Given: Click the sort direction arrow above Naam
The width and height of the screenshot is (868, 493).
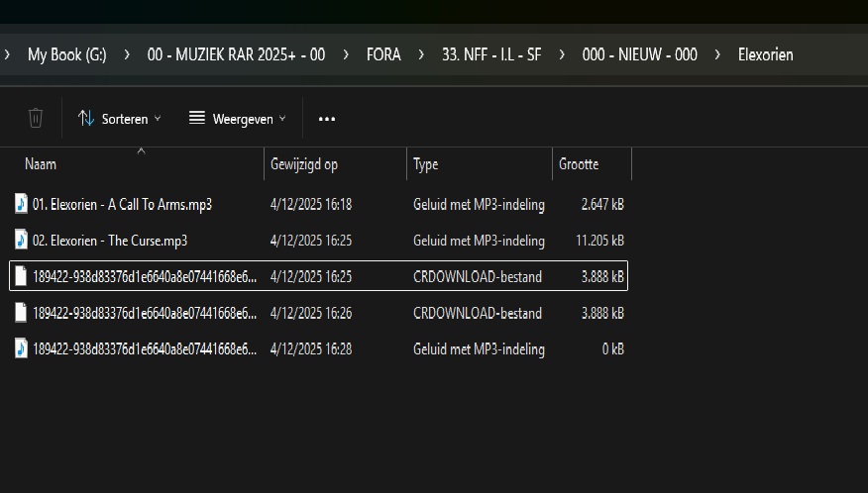Looking at the screenshot, I should click(x=141, y=150).
